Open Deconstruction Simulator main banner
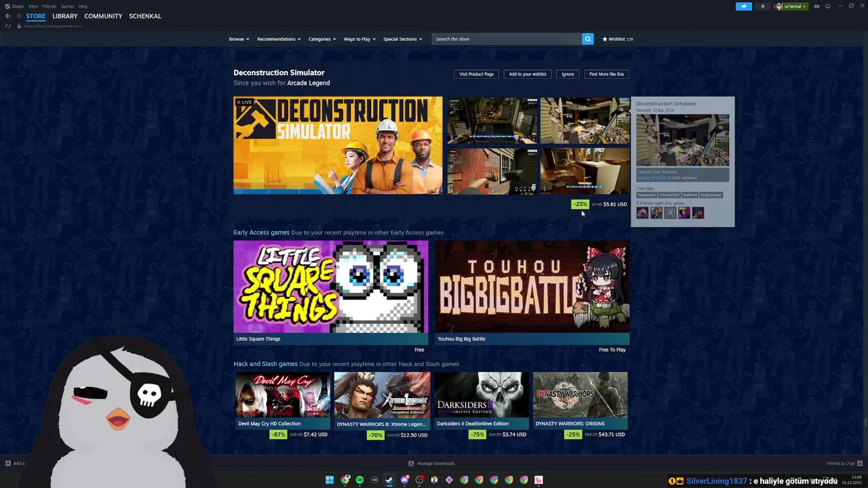This screenshot has height=488, width=868. tap(338, 145)
